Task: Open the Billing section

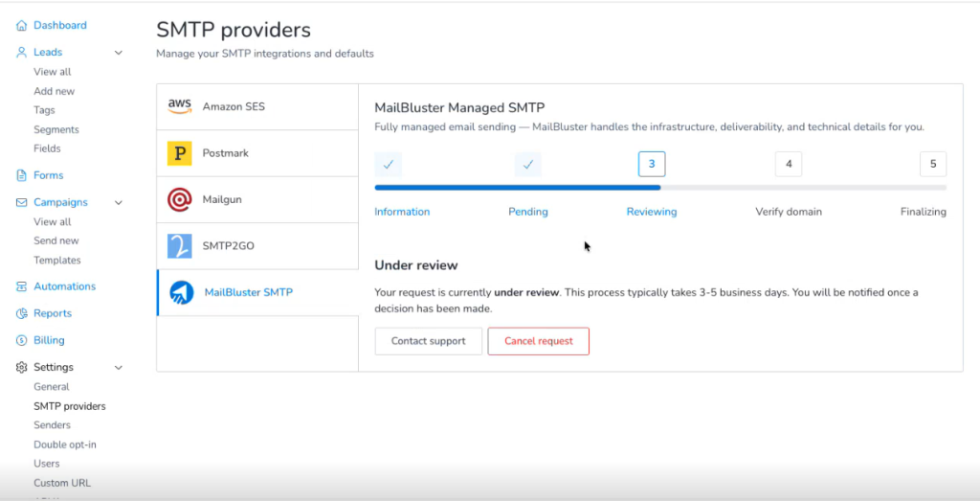Action: coord(49,340)
